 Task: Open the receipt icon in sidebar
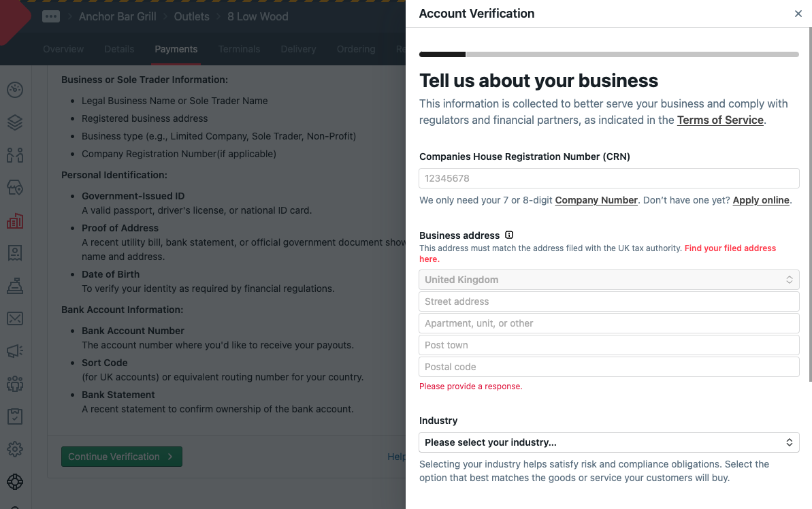15,252
